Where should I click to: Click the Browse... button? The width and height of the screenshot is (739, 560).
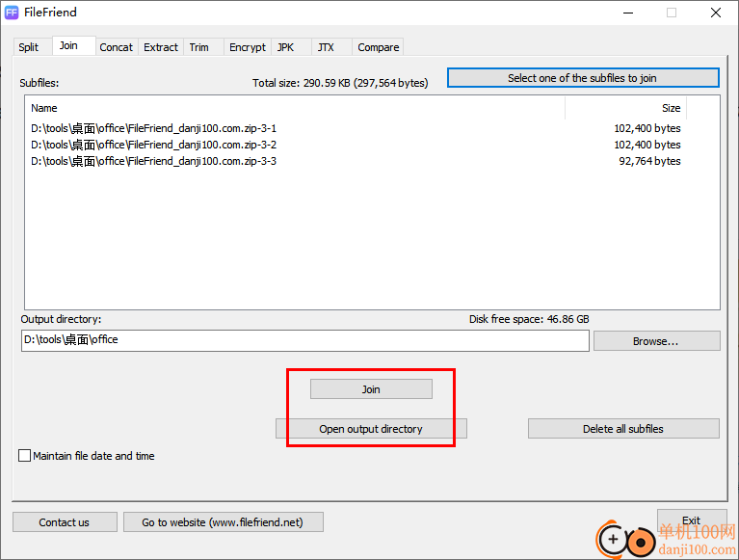[x=656, y=341]
